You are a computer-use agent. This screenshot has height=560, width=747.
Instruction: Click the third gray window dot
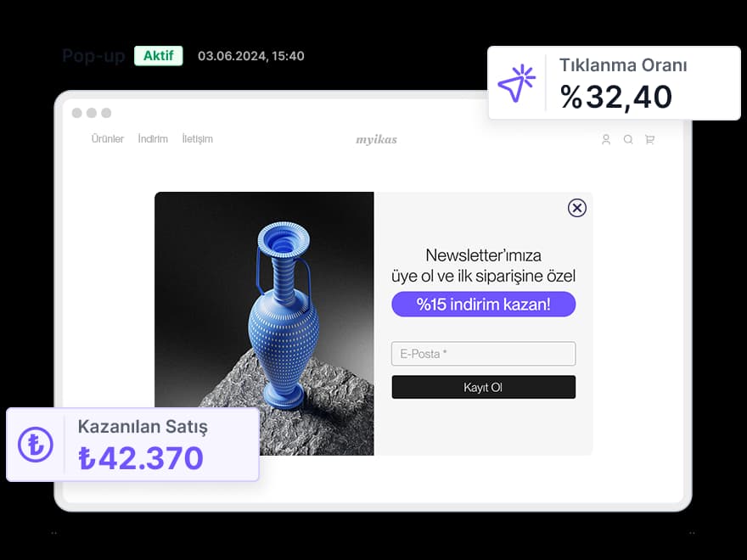(106, 113)
